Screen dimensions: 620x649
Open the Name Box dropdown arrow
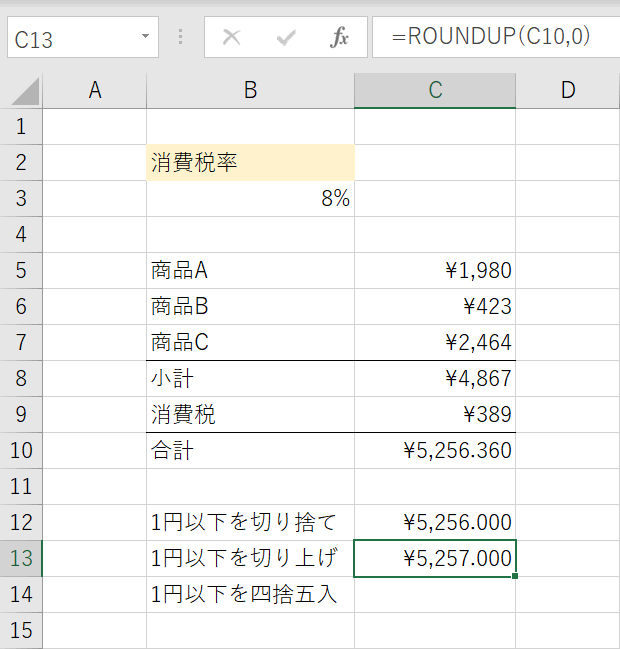click(145, 36)
